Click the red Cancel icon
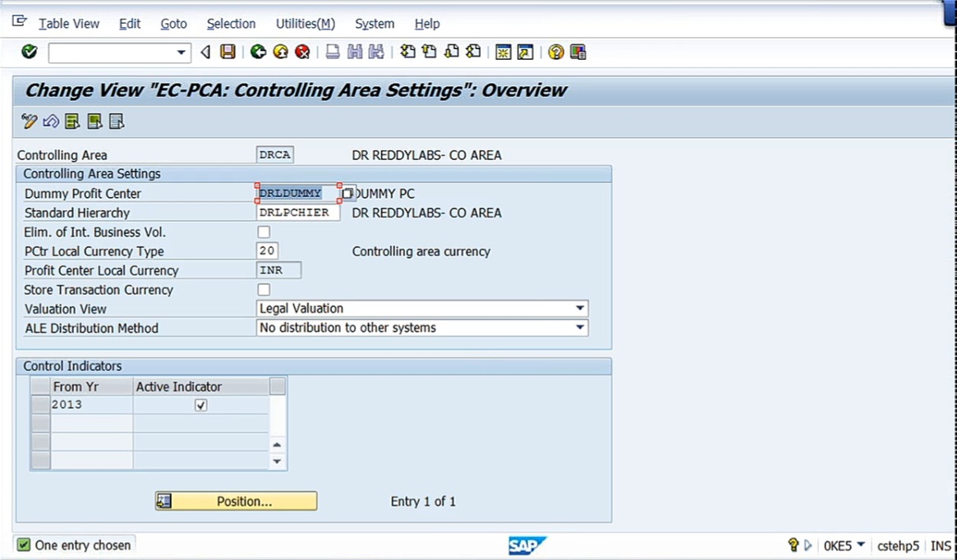Screen dimensions: 957x560 click(x=302, y=52)
